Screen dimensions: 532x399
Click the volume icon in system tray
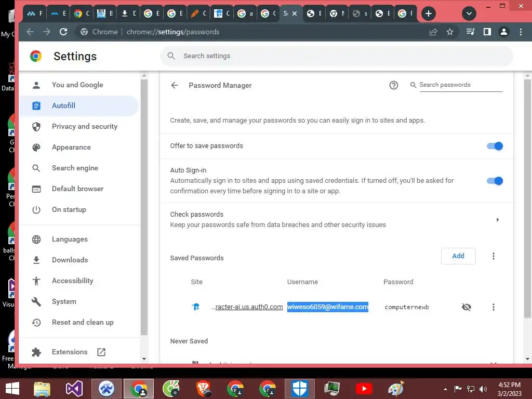click(483, 389)
